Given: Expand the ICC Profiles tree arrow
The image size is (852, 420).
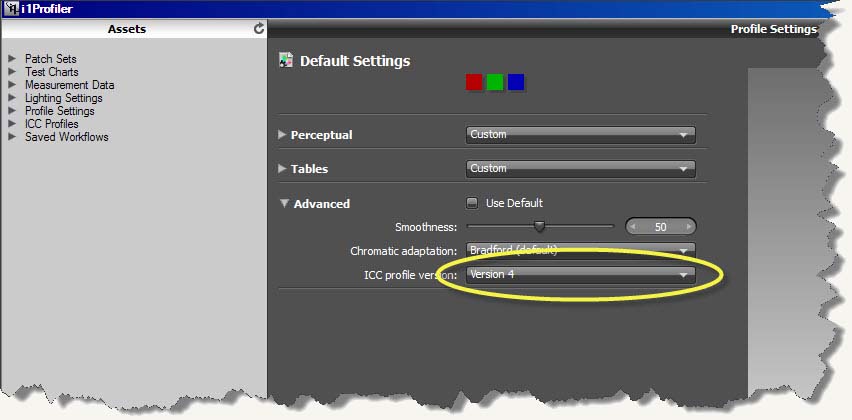Looking at the screenshot, I should pos(12,124).
